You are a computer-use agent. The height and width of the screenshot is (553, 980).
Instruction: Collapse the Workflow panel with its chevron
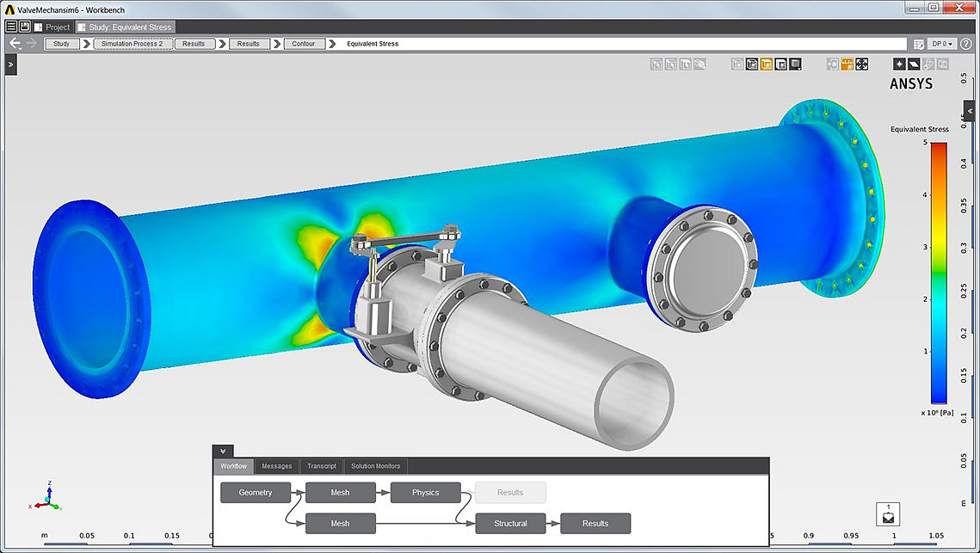tap(222, 450)
